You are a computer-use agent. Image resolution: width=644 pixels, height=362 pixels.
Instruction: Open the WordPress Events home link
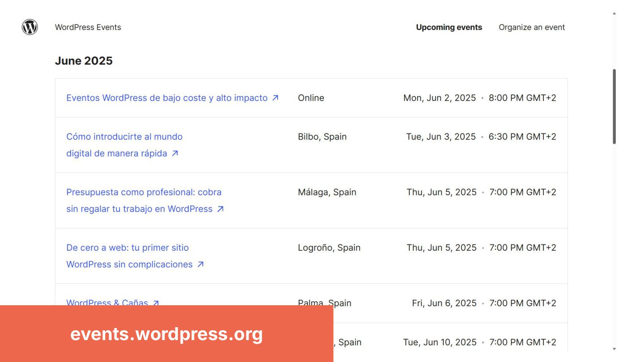pyautogui.click(x=88, y=27)
